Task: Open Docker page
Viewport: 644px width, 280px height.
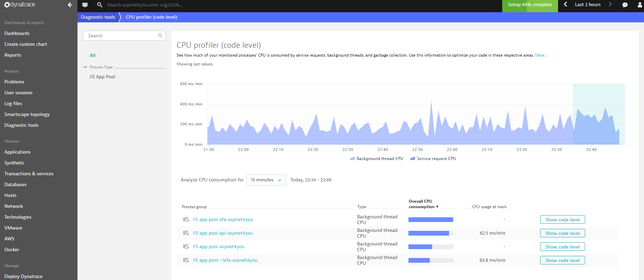Action: click(12, 249)
